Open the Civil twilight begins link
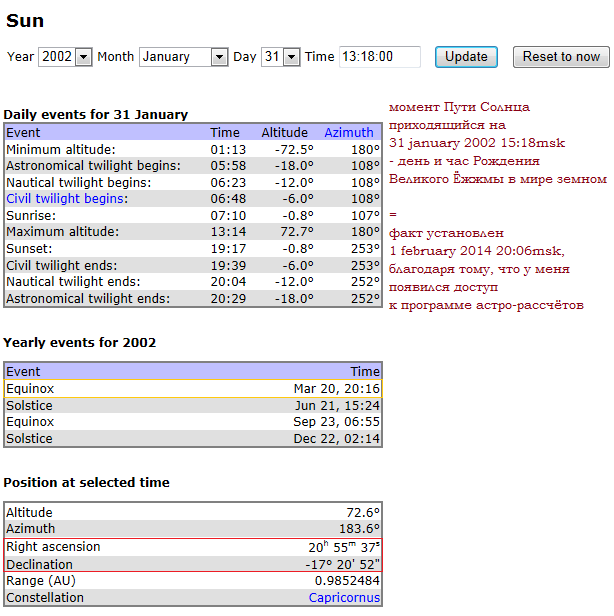Image resolution: width=614 pixels, height=616 pixels. point(67,199)
